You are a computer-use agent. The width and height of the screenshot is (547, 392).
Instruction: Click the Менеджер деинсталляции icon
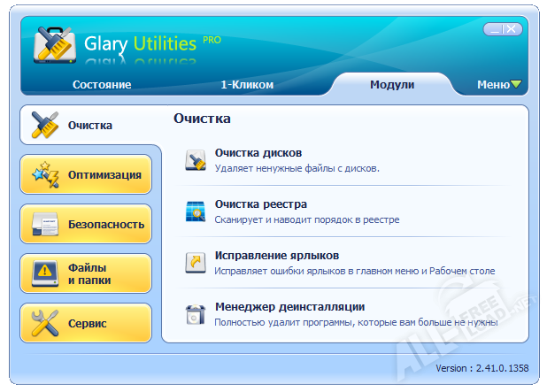pos(195,314)
